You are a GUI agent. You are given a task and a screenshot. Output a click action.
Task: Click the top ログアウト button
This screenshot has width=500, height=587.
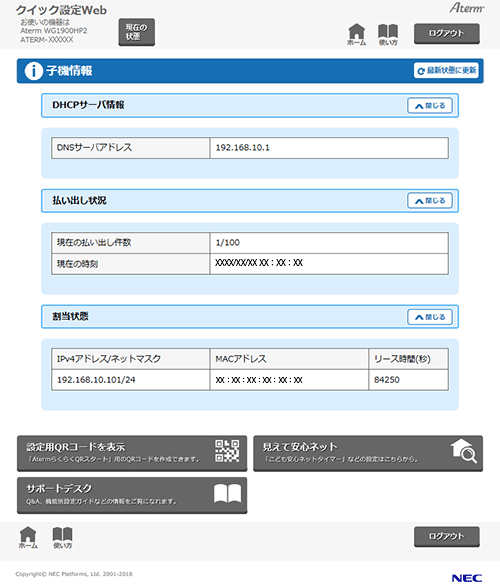[x=446, y=33]
